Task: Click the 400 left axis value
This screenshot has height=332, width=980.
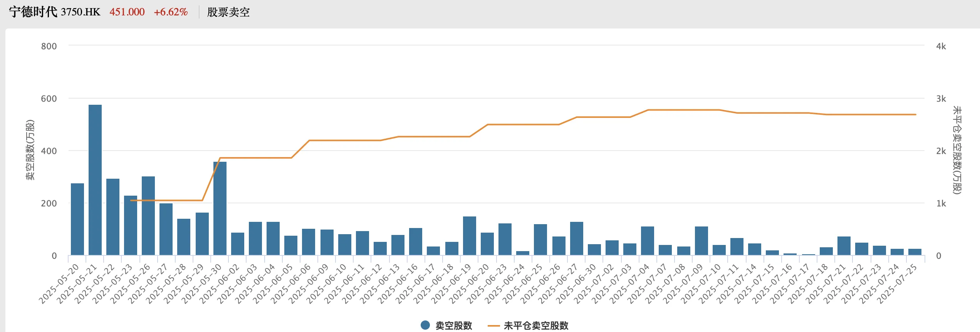Action: pyautogui.click(x=49, y=151)
